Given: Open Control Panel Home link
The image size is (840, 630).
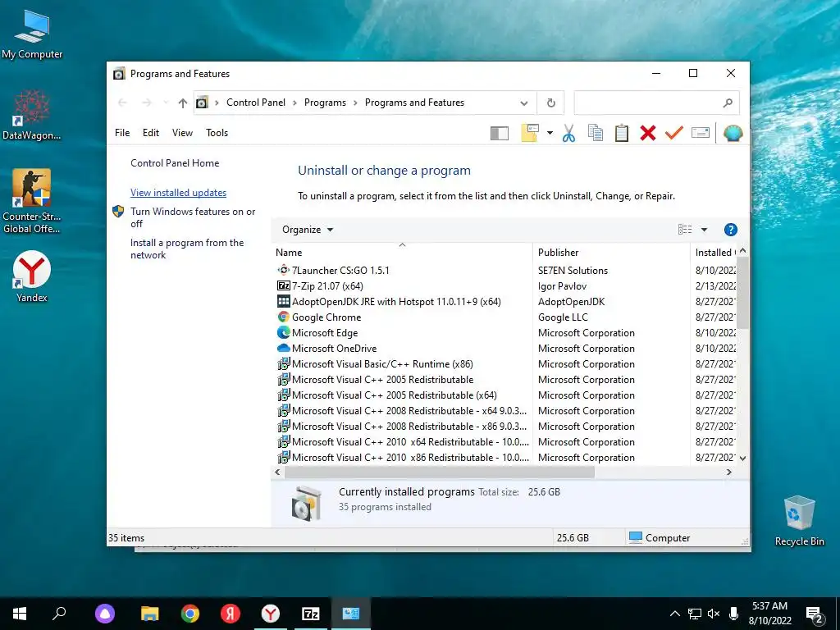Looking at the screenshot, I should [x=175, y=163].
